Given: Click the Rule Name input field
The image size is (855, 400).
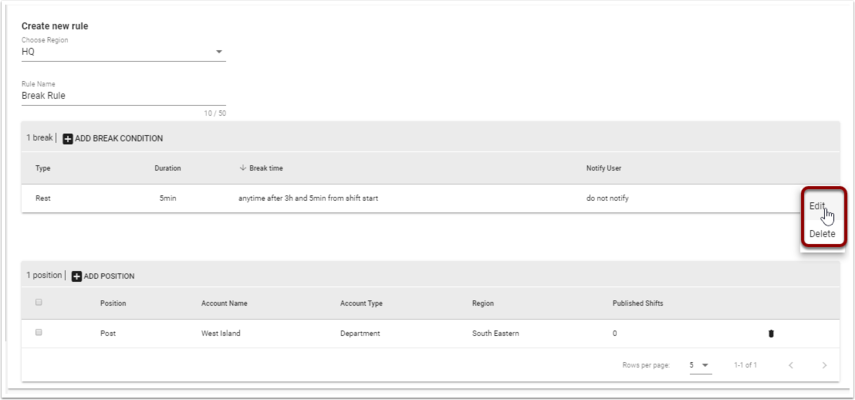Looking at the screenshot, I should pos(123,96).
